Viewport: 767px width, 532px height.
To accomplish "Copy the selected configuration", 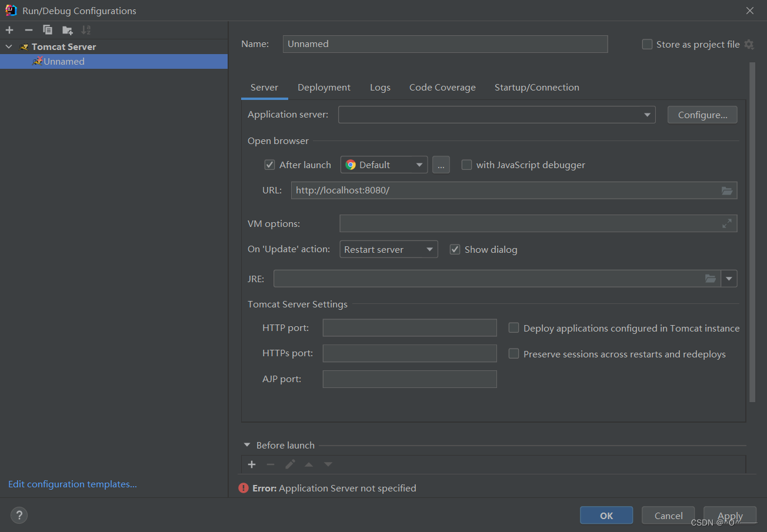I will click(x=48, y=30).
